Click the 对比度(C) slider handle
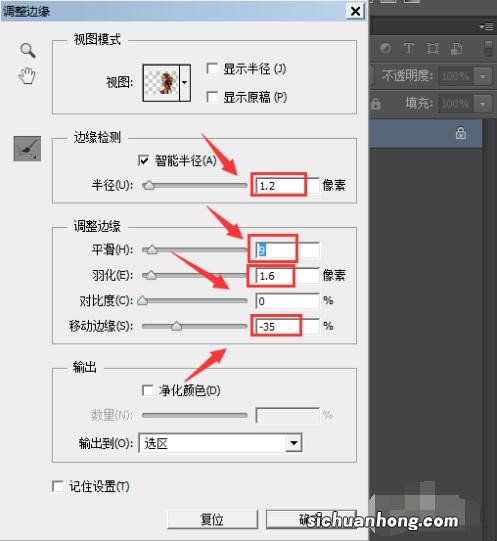 coord(143,301)
